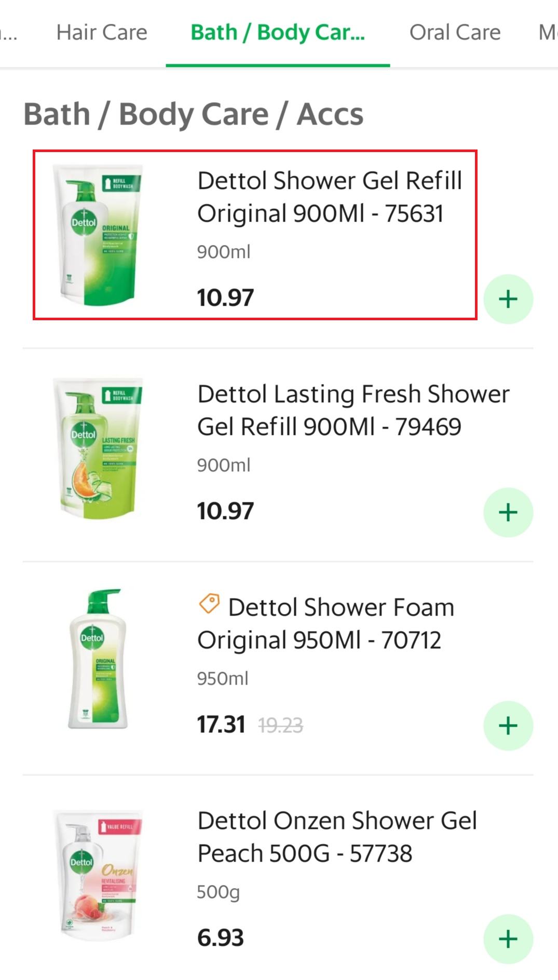The width and height of the screenshot is (558, 980).
Task: Open Dettol Lasting Fresh Shower Gel Refill title
Action: [353, 410]
